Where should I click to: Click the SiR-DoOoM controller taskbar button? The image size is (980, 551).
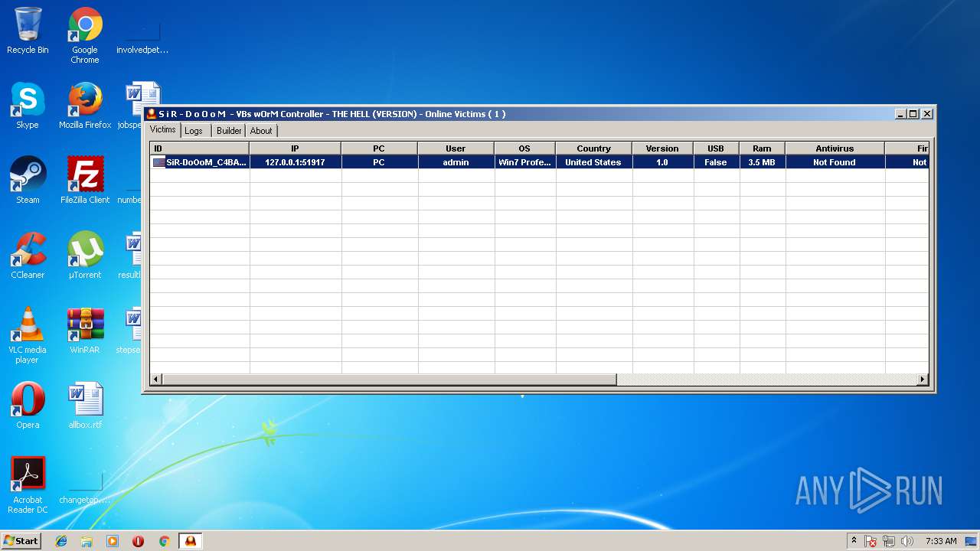pos(190,541)
